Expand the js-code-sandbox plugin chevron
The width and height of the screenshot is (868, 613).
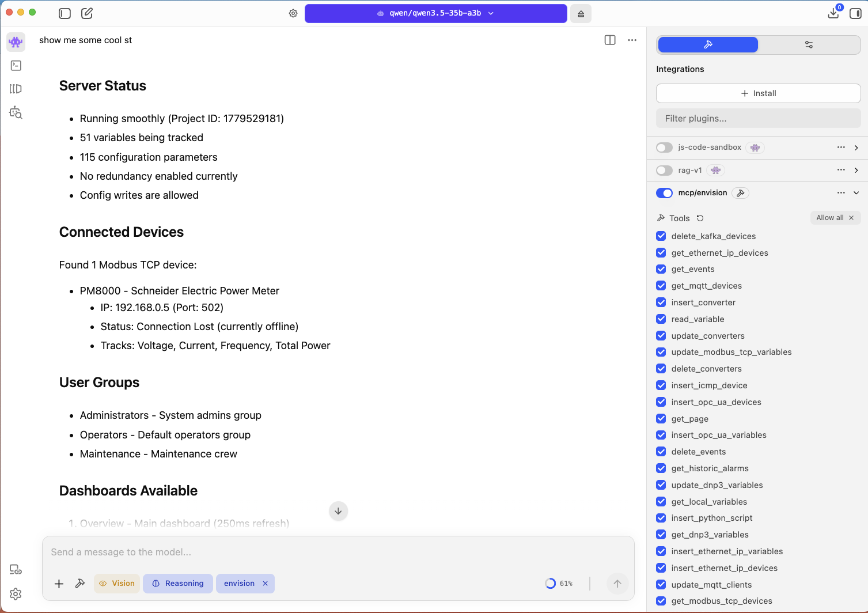point(856,147)
